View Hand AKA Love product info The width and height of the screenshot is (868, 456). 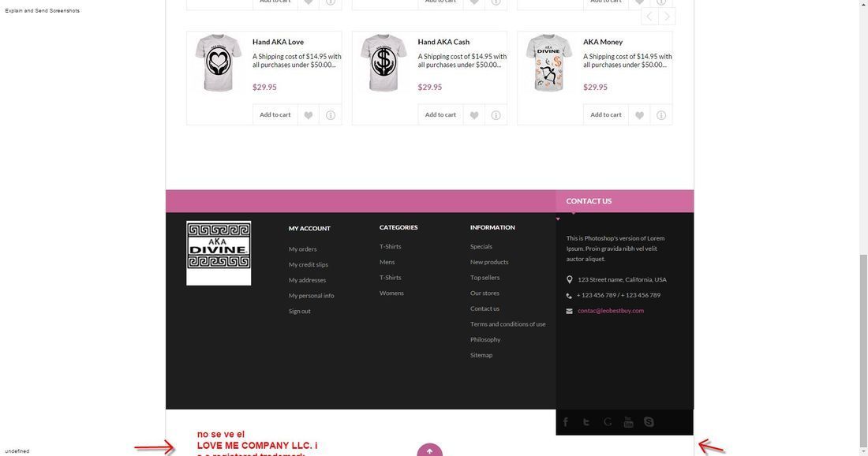point(331,115)
